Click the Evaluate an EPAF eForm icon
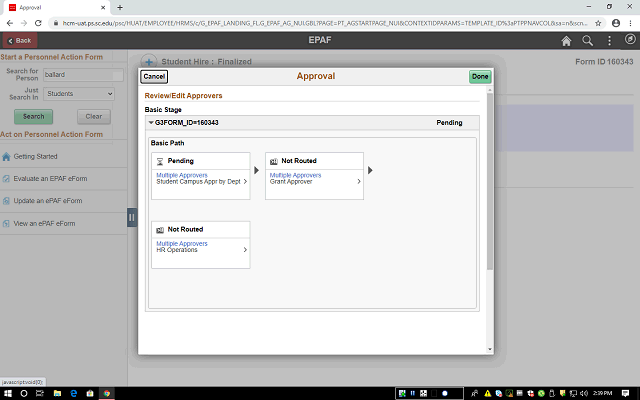Image resolution: width=640 pixels, height=400 pixels. point(6,179)
